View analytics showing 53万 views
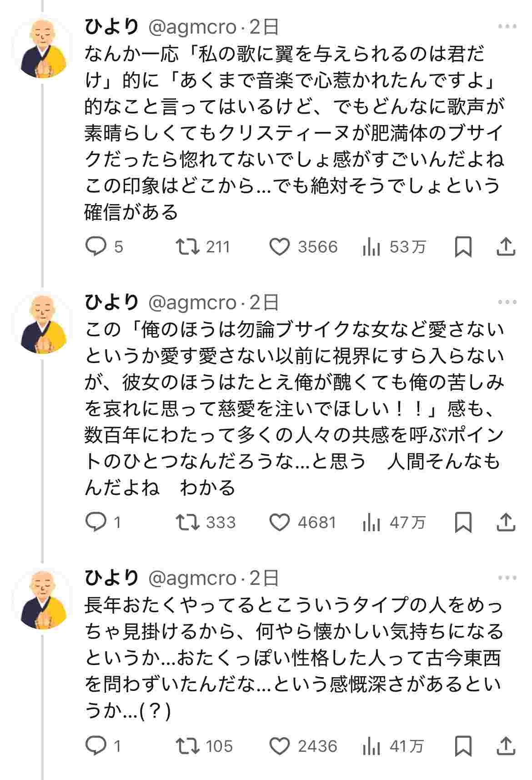The image size is (532, 780). (371, 247)
